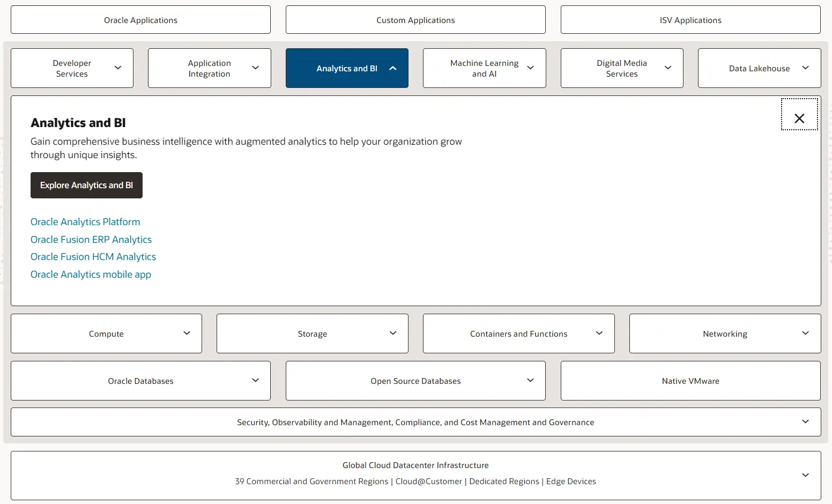Image resolution: width=832 pixels, height=504 pixels.
Task: Open the Containers and Functions dropdown
Action: click(519, 333)
